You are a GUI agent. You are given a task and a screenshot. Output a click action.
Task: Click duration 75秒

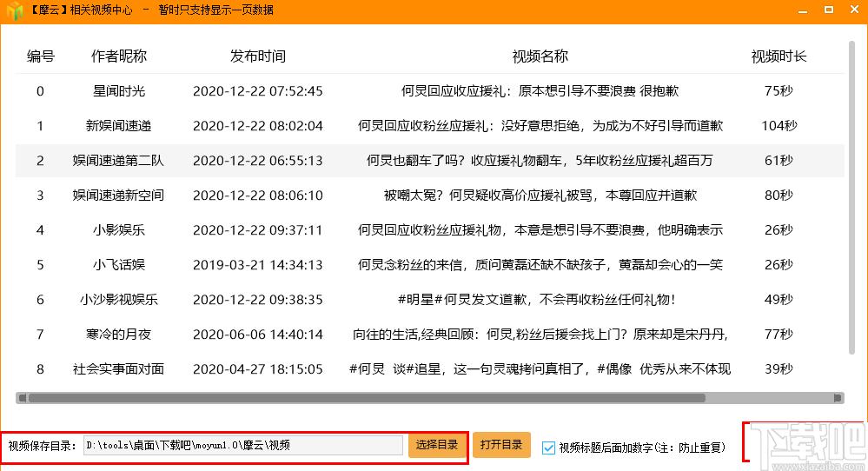pos(779,91)
